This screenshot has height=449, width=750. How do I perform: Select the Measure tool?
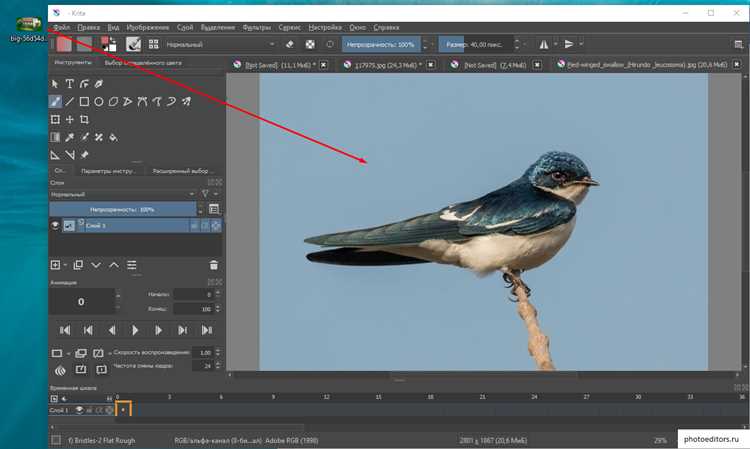70,155
